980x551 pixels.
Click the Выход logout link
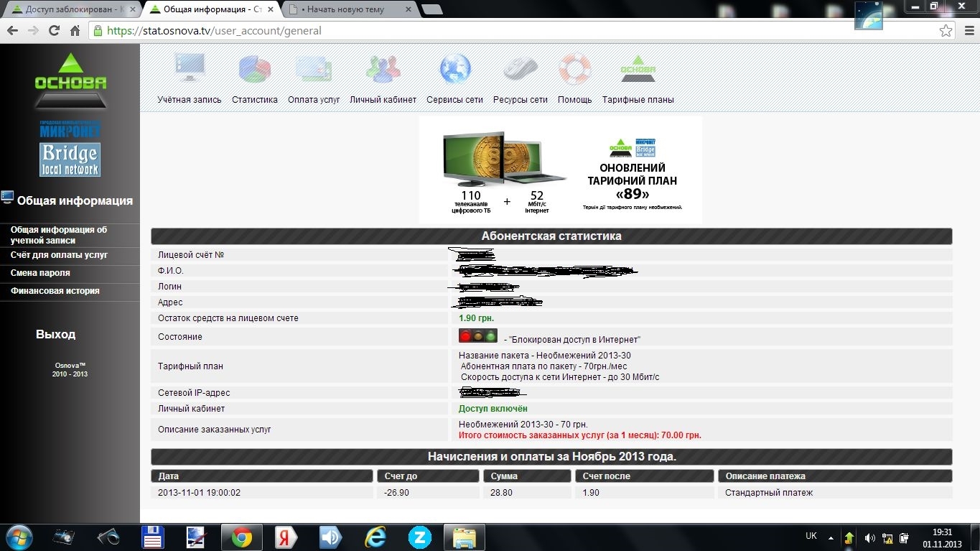(55, 334)
